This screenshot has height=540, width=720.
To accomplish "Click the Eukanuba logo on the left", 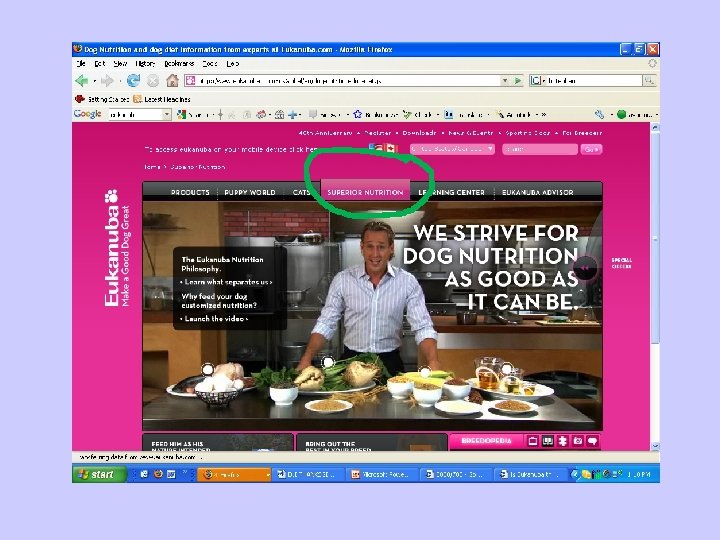I will (117, 248).
